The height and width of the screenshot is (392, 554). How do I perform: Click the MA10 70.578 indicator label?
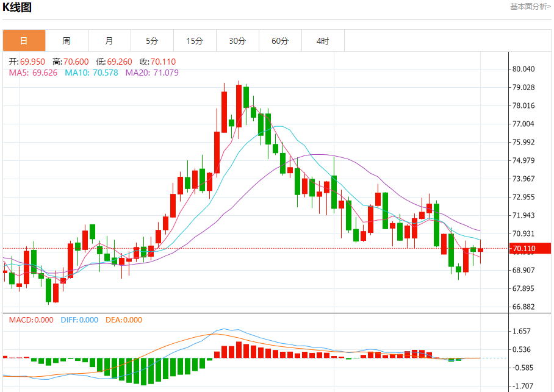(92, 73)
